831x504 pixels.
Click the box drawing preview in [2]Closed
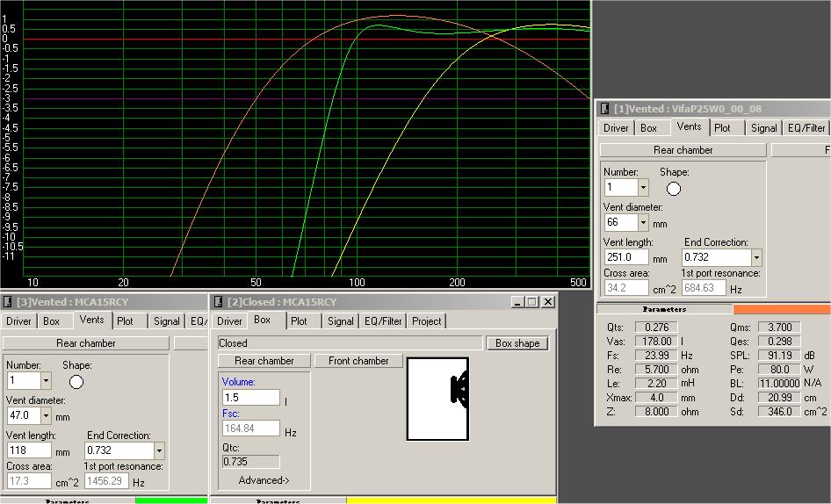point(437,399)
